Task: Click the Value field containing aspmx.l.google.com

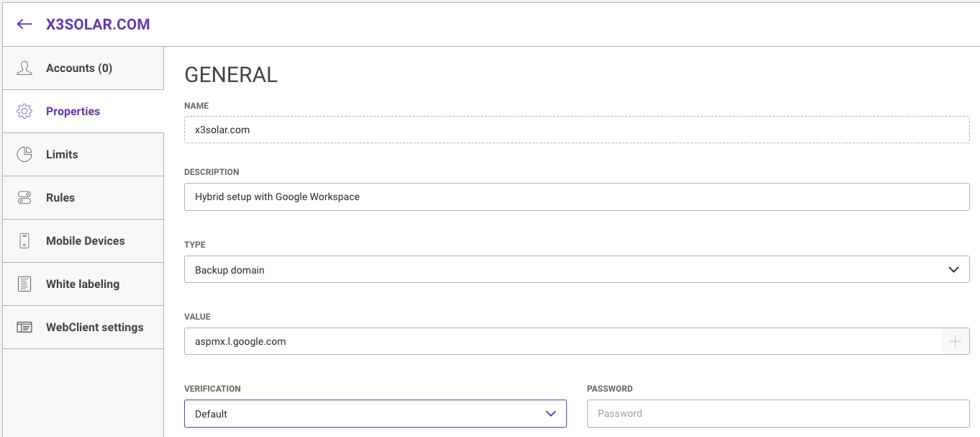Action: click(561, 342)
